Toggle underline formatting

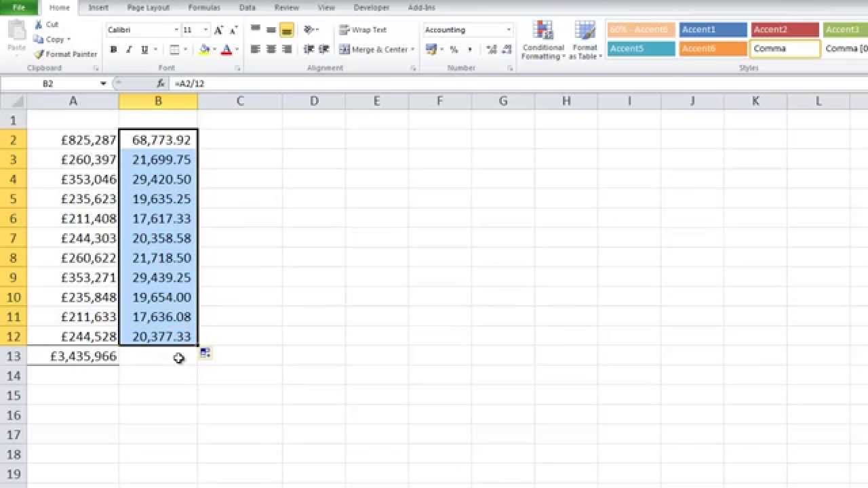pos(144,49)
